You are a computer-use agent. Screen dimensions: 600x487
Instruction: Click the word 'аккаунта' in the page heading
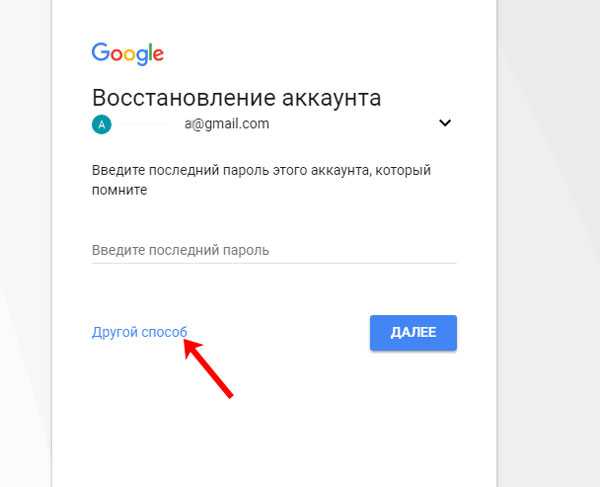[x=331, y=98]
